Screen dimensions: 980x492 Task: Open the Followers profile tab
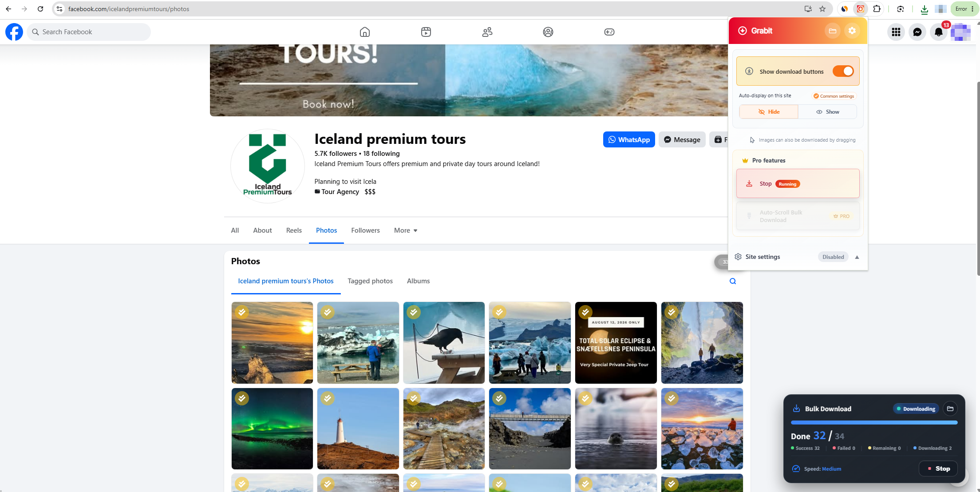(x=365, y=230)
